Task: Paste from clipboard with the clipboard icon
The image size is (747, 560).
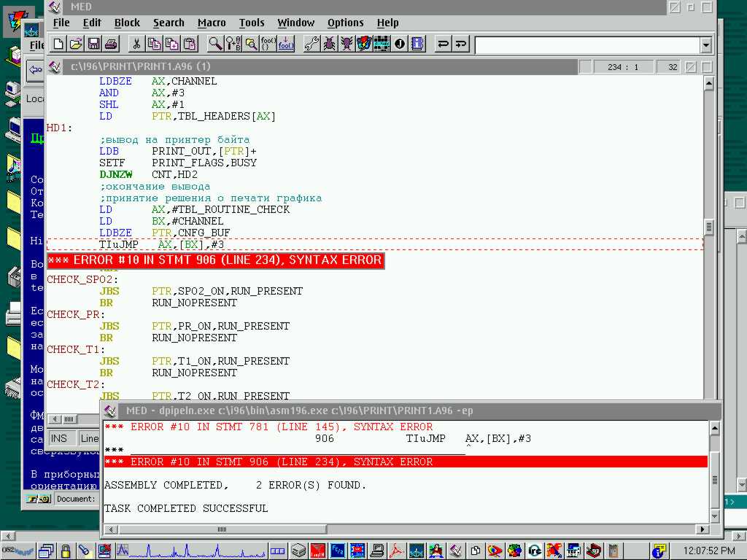Action: (x=190, y=44)
